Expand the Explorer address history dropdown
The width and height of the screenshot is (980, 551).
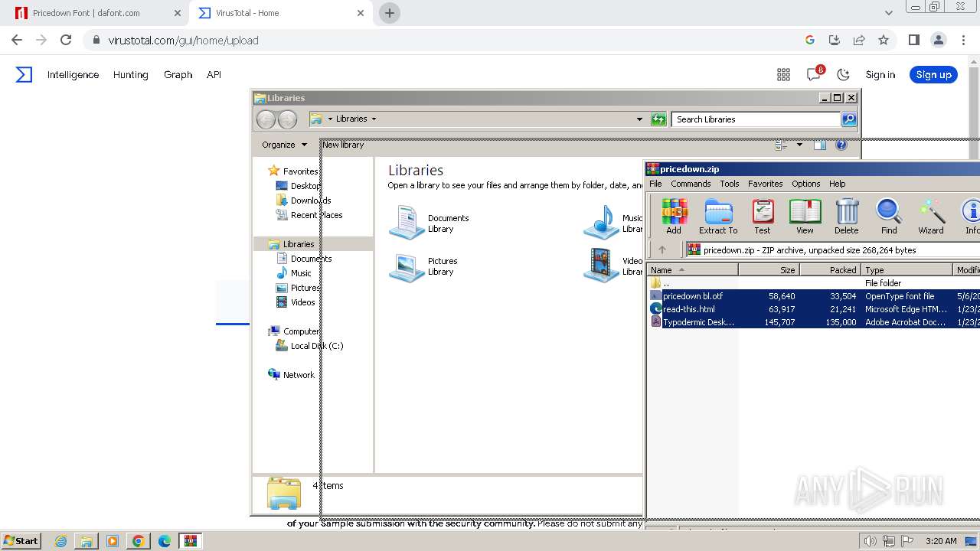(639, 119)
